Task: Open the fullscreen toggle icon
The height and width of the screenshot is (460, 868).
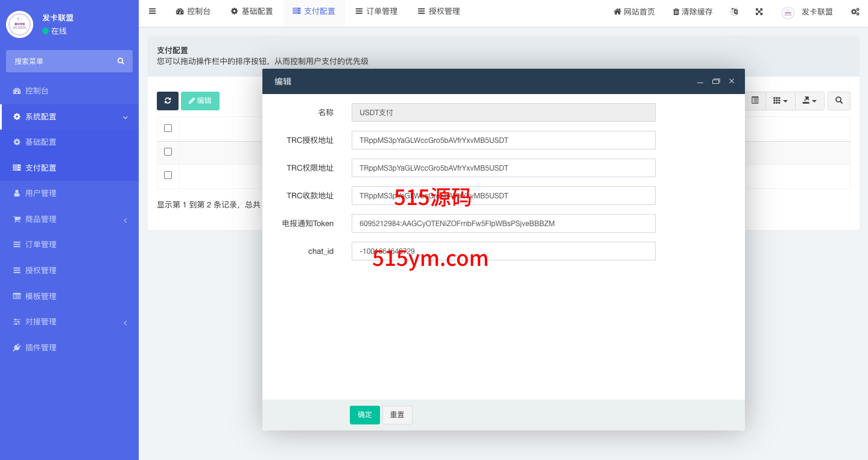Action: [x=759, y=11]
